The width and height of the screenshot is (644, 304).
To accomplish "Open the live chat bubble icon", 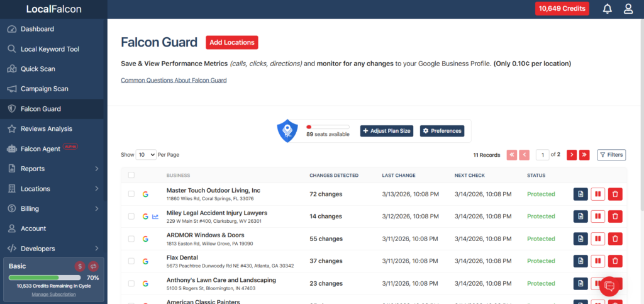I will 609,286.
